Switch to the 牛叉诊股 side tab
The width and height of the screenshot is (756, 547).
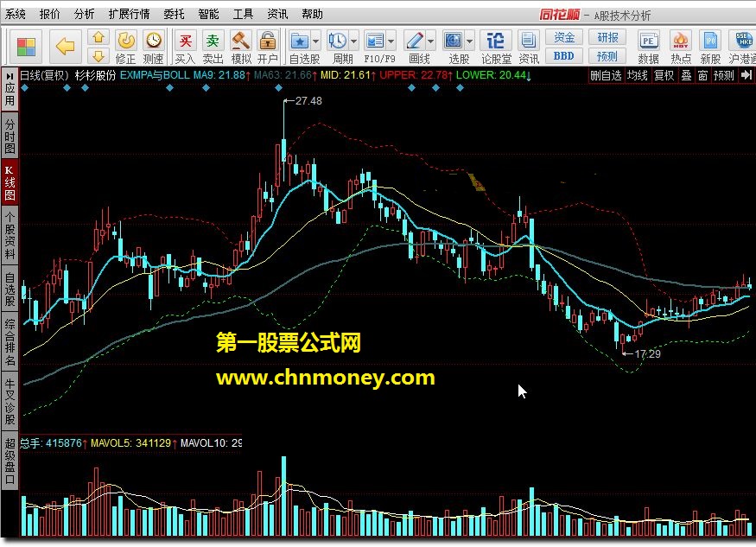pyautogui.click(x=10, y=401)
